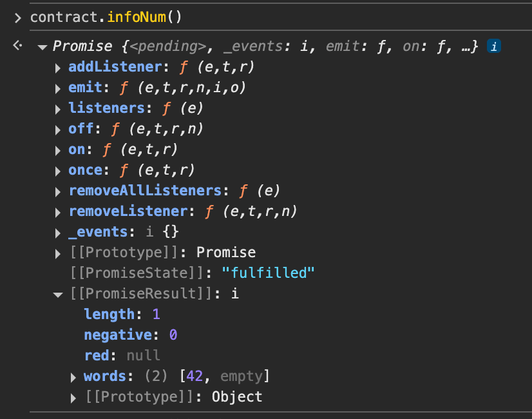Expand the off function property
Screen dimensions: 532x419
point(58,130)
